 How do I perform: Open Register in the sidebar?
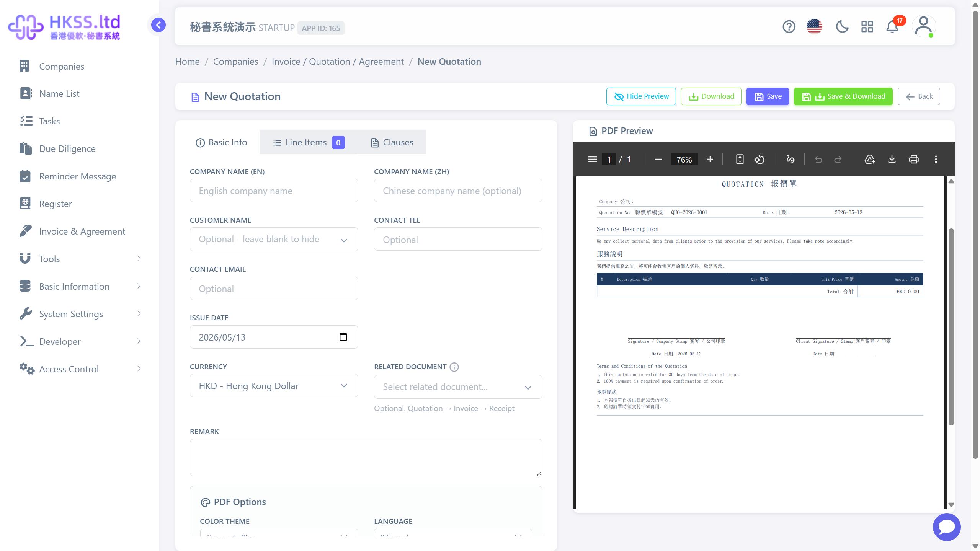tap(80, 204)
